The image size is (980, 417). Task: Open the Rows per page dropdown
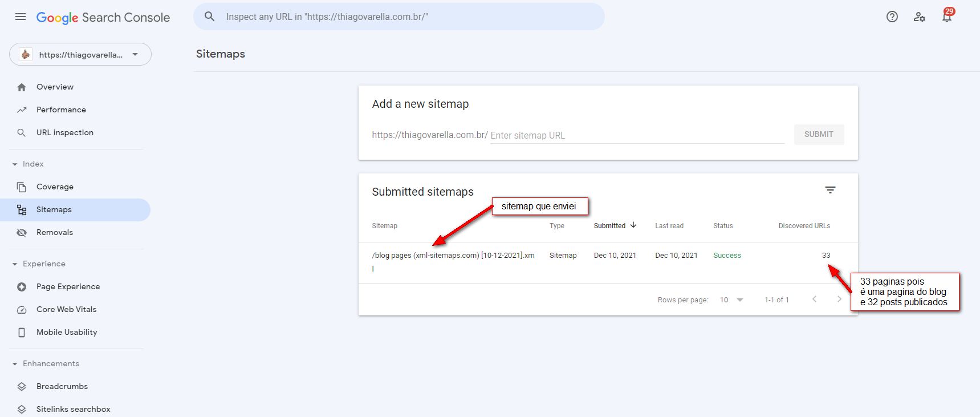pyautogui.click(x=731, y=300)
